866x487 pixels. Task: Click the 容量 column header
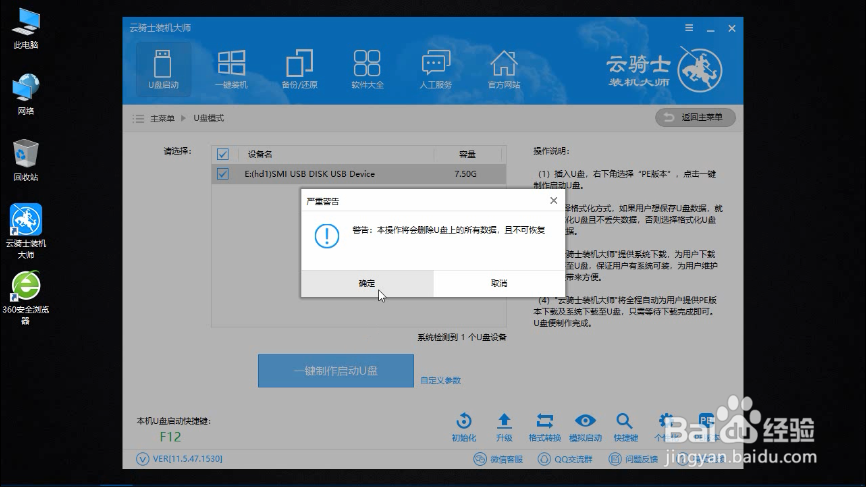coord(467,154)
